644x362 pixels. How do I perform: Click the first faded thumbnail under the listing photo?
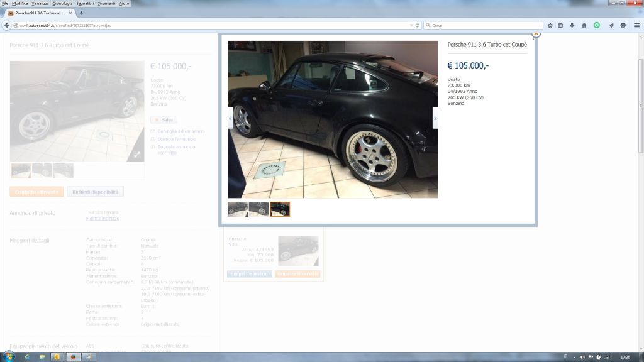21,170
